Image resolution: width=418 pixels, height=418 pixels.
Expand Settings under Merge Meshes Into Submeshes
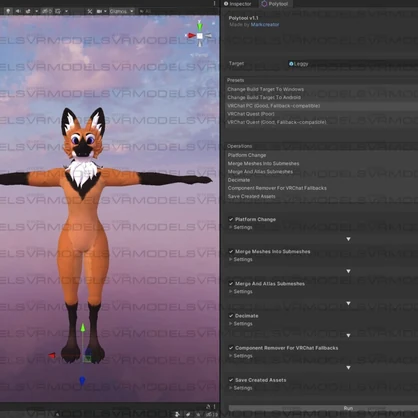[241, 259]
